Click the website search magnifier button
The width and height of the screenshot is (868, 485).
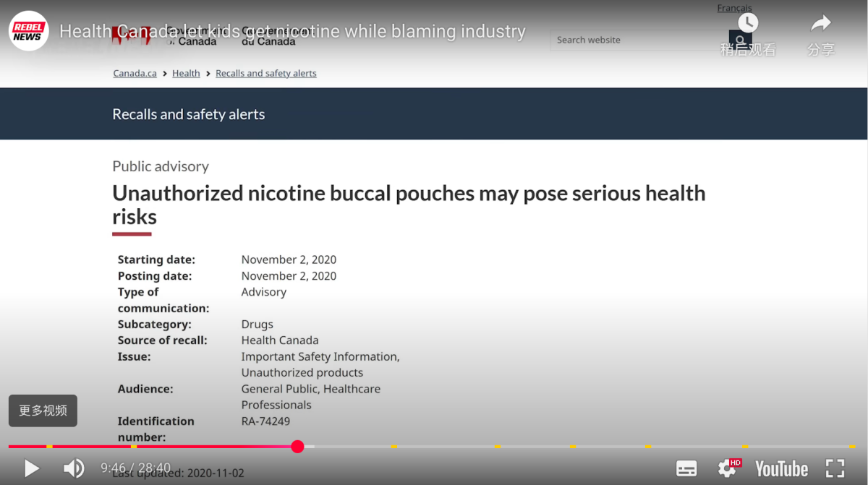(x=740, y=41)
